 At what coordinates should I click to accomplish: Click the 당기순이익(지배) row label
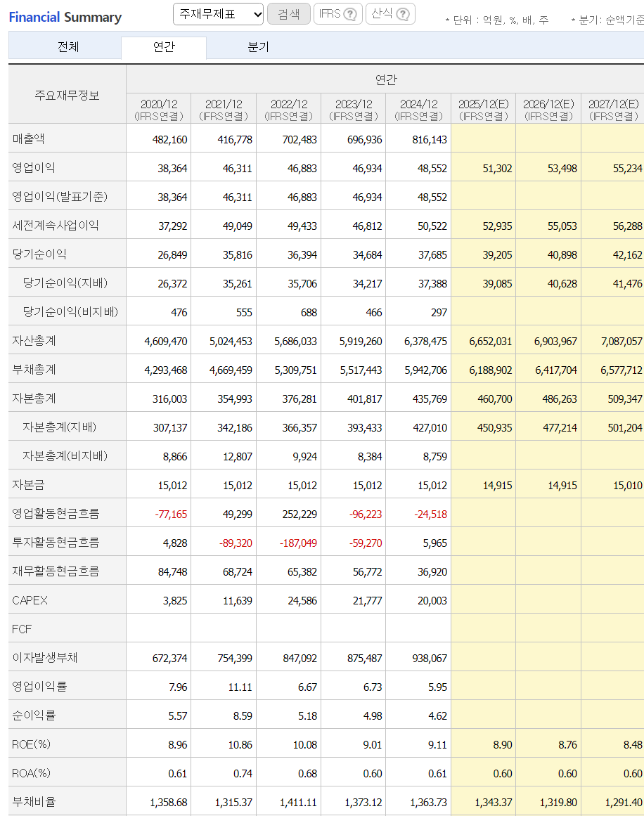click(x=65, y=283)
